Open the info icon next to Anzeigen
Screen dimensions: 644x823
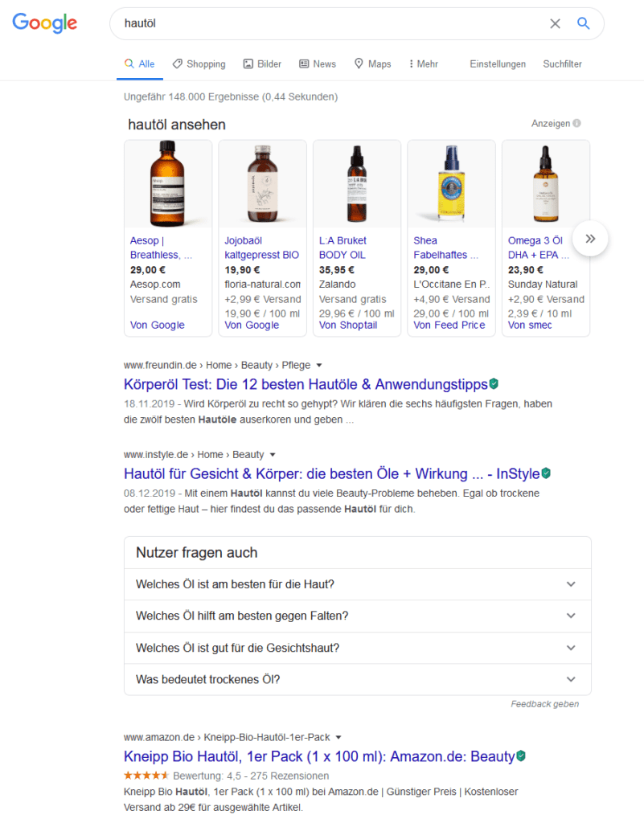click(576, 123)
